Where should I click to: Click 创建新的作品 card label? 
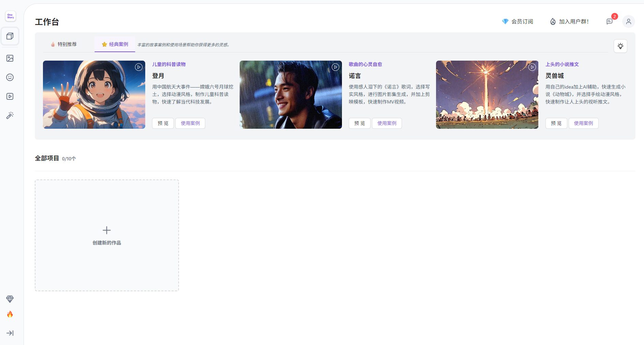107,243
